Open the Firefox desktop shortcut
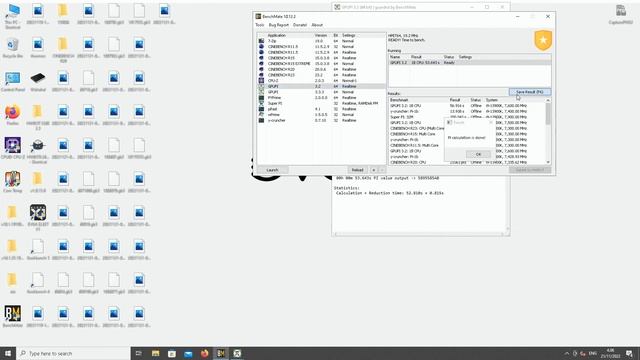 (x=13, y=115)
